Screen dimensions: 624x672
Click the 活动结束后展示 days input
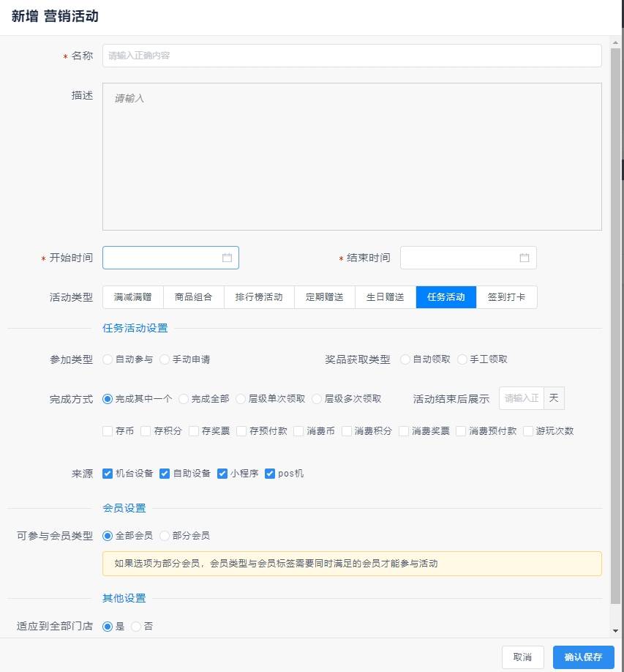coord(521,398)
